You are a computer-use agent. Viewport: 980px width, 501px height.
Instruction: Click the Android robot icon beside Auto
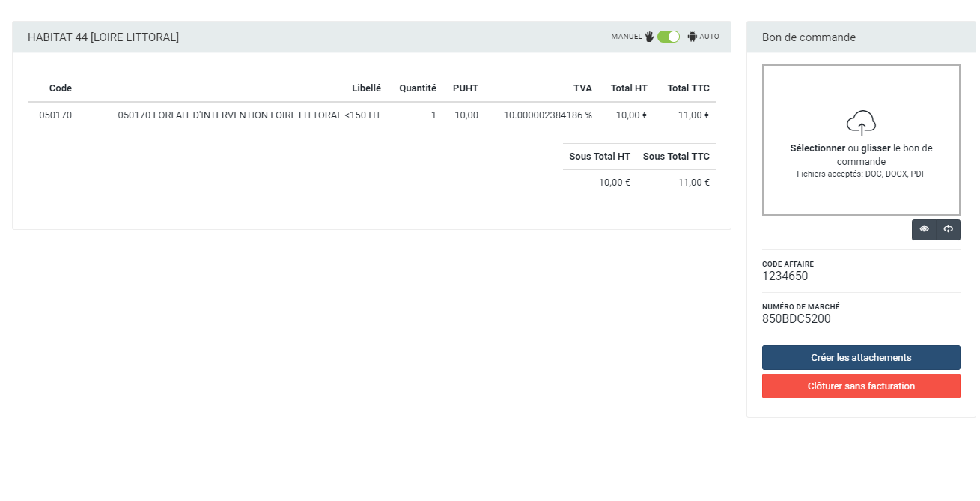[x=692, y=37]
